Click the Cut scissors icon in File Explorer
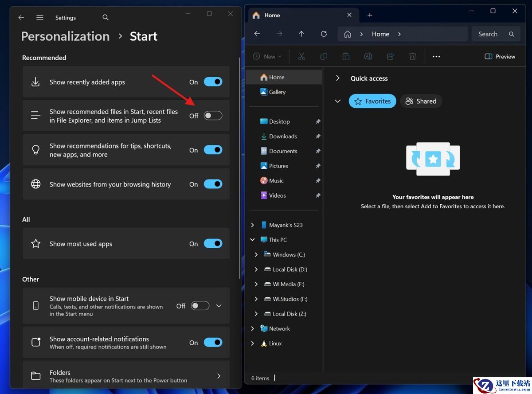 coord(301,56)
